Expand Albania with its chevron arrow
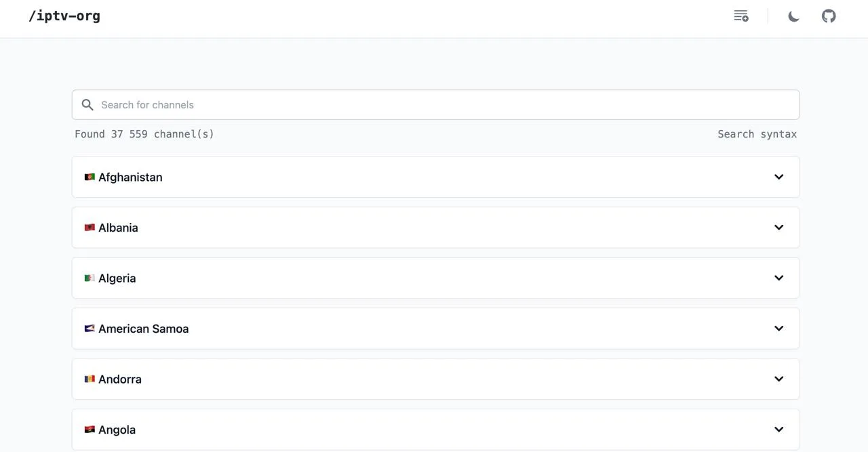The image size is (868, 452). 778,228
